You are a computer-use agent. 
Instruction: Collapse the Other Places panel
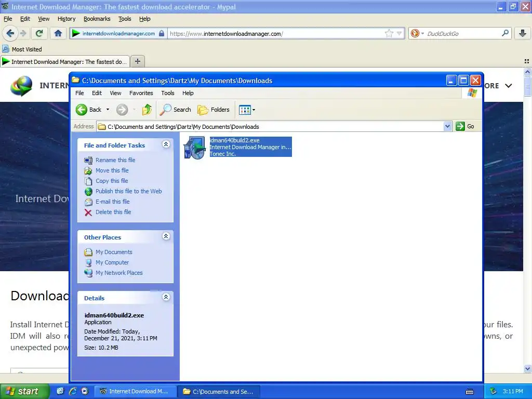coord(166,236)
